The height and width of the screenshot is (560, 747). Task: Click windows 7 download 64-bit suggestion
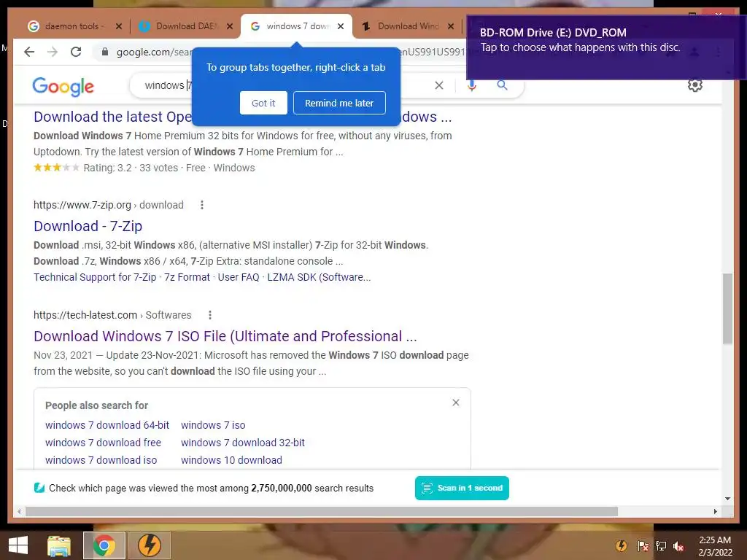[107, 425]
